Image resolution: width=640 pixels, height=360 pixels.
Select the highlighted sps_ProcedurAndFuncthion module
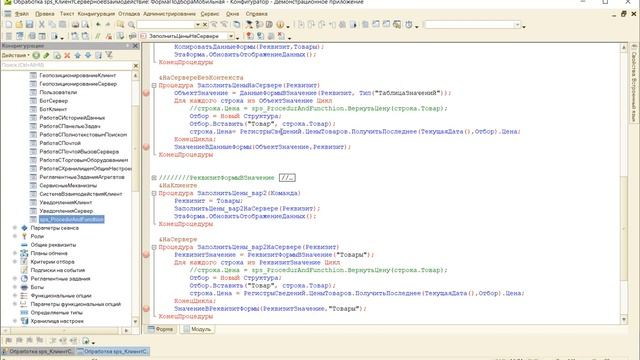tap(71, 220)
